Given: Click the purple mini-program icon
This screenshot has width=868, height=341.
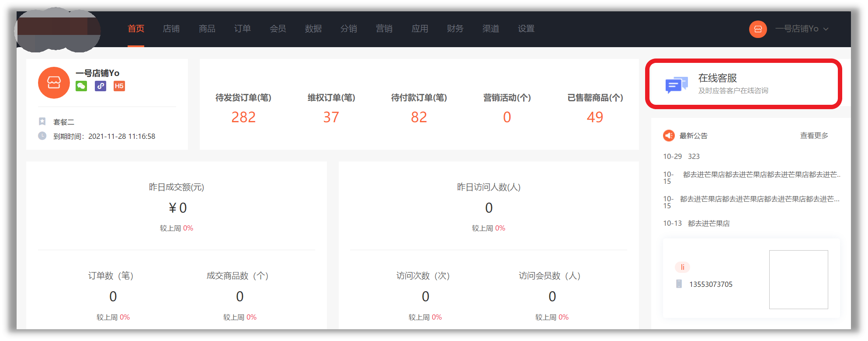Looking at the screenshot, I should tap(101, 86).
